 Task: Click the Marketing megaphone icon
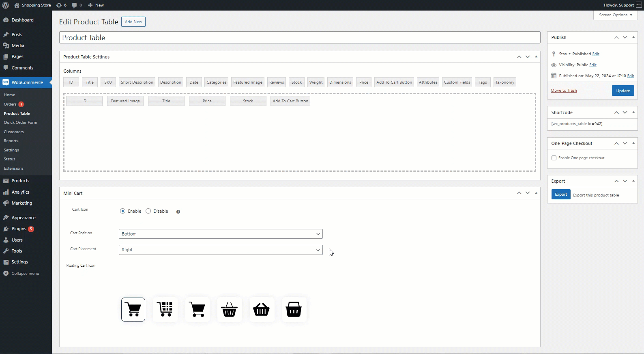tap(6, 203)
